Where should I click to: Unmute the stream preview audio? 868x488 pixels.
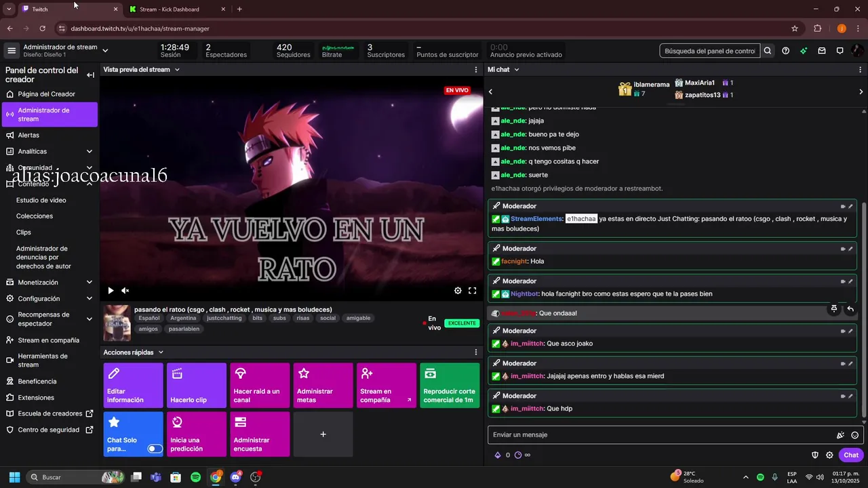point(125,291)
